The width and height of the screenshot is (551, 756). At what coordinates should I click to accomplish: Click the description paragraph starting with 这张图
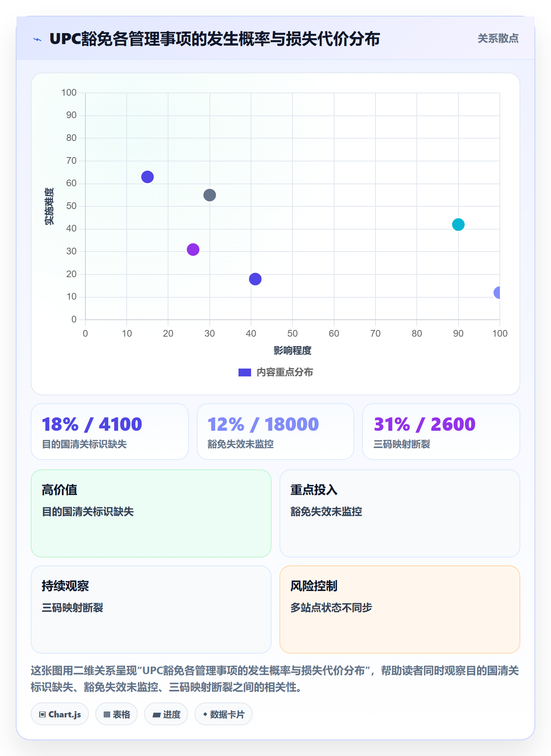point(275,679)
